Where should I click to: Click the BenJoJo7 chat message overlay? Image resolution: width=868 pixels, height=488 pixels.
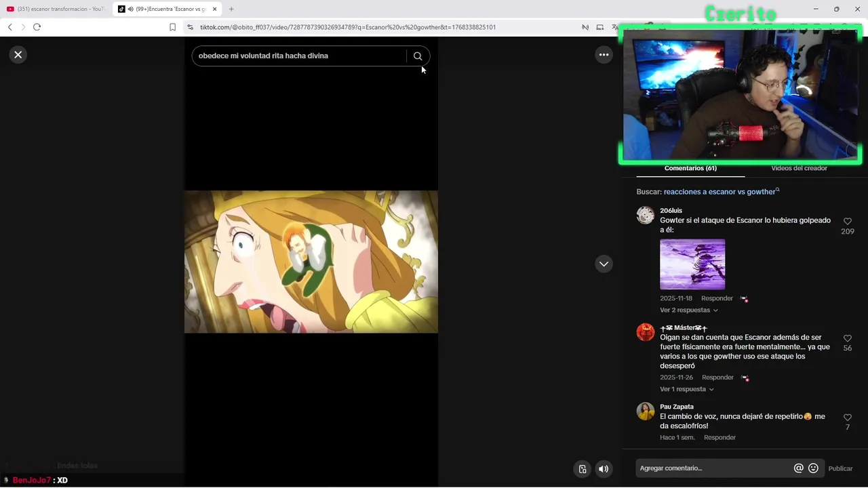(35, 480)
